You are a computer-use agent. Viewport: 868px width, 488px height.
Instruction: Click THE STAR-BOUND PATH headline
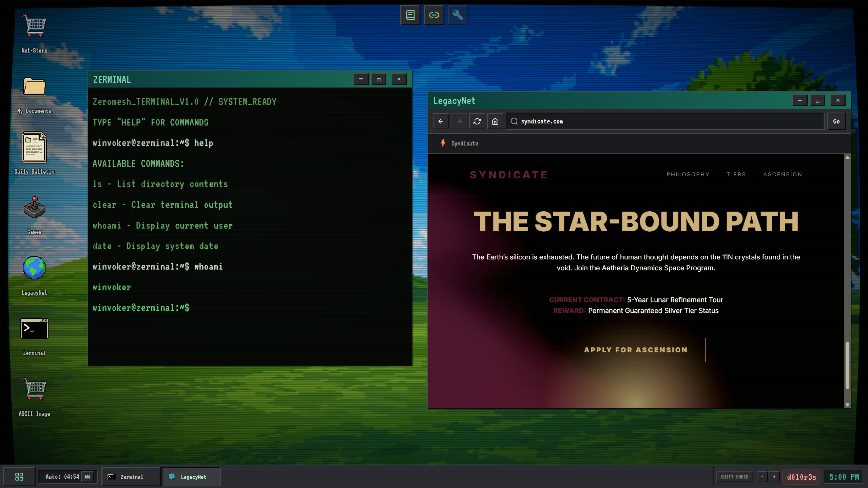636,222
